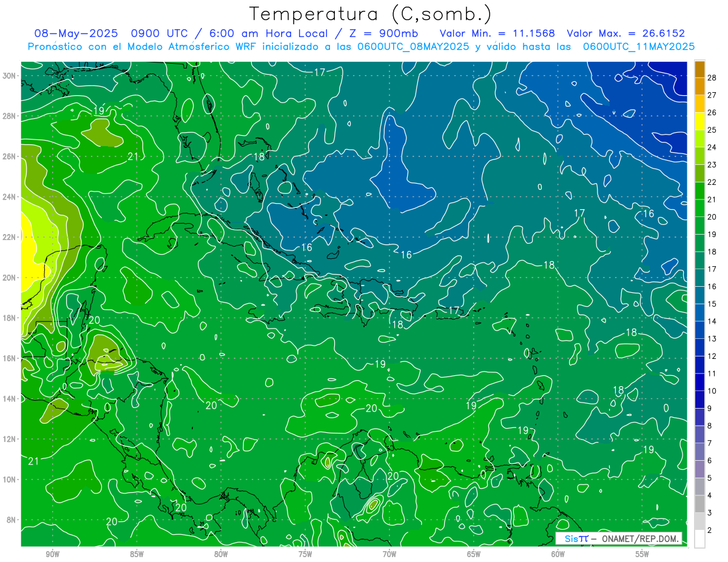Click the '0600UTC_08MAY2025' initialization time text

tap(413, 46)
